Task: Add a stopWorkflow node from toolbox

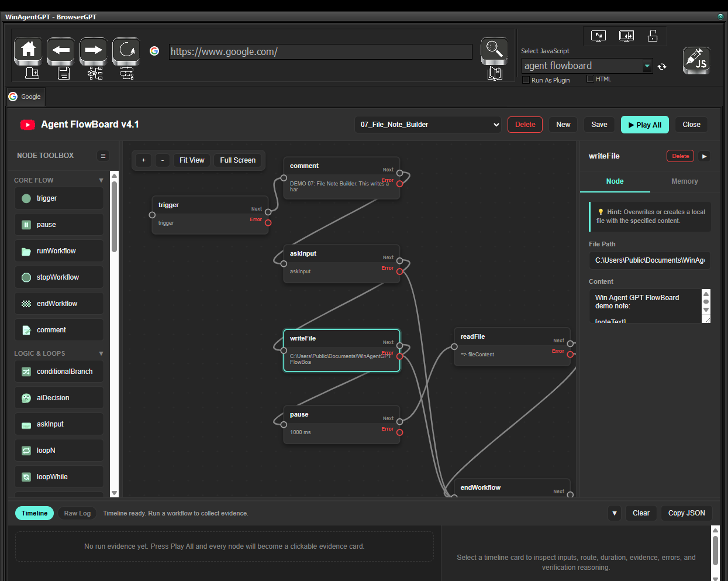Action: click(59, 277)
